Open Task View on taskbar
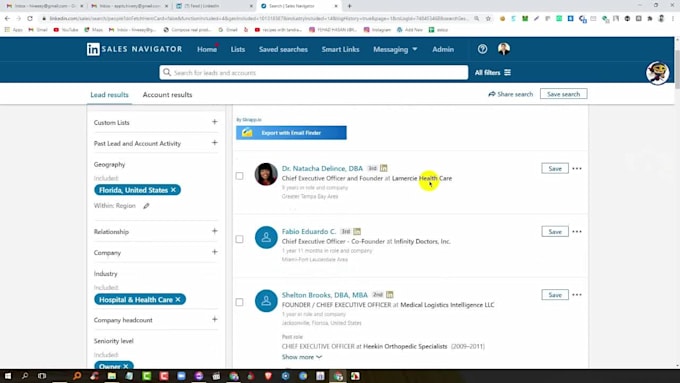The height and width of the screenshot is (383, 680). click(42, 376)
